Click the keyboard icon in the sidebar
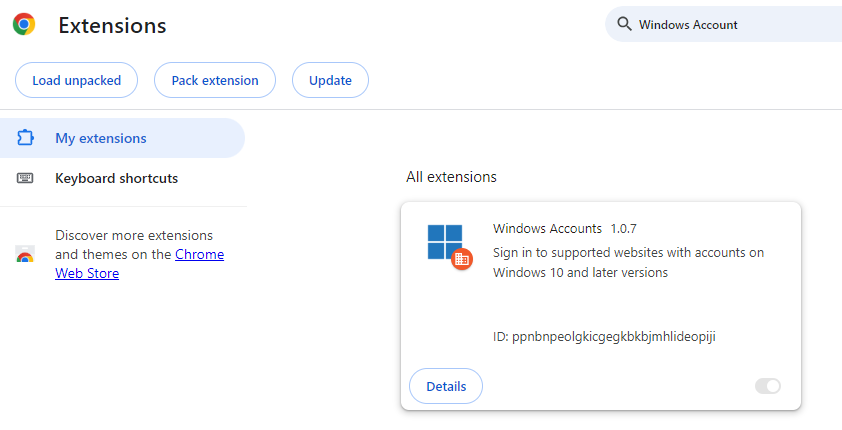The image size is (842, 430). (26, 178)
